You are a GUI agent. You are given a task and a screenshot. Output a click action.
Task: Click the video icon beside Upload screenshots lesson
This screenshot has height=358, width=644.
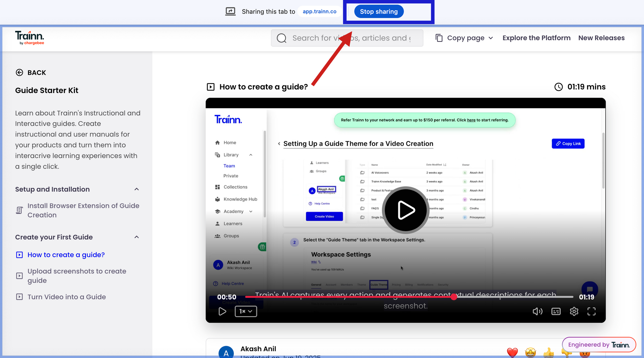[19, 276]
